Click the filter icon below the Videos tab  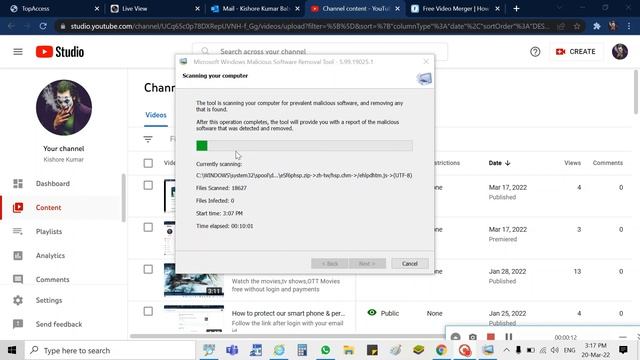coord(148,139)
